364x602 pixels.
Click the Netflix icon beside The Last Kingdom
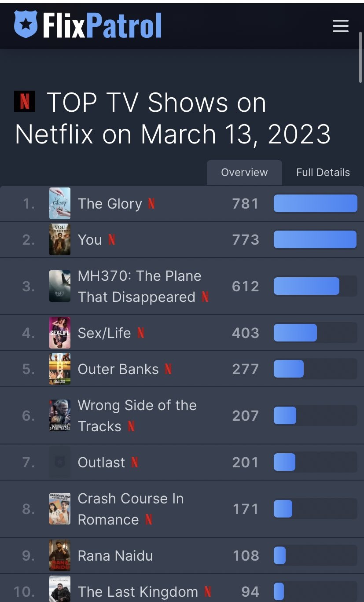click(x=208, y=592)
